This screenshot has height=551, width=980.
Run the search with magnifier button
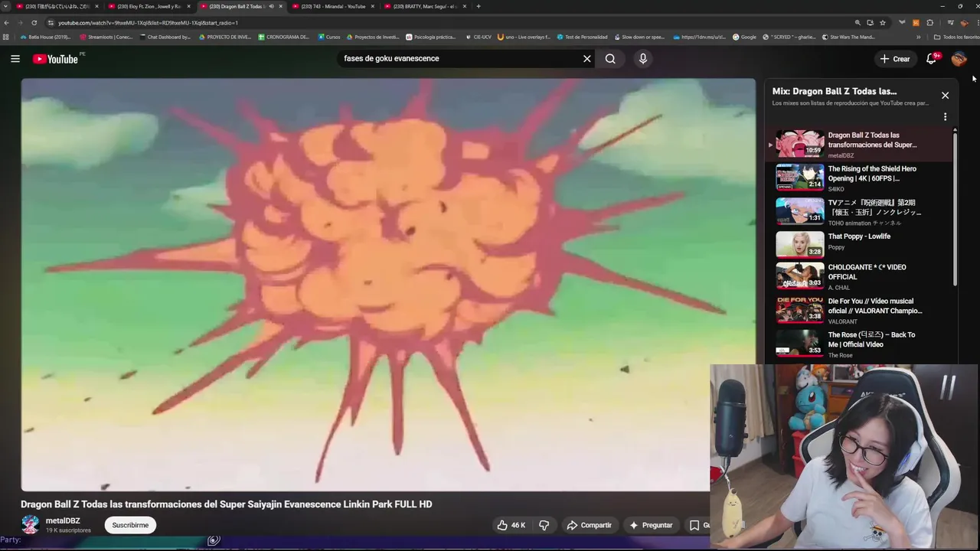tap(610, 58)
